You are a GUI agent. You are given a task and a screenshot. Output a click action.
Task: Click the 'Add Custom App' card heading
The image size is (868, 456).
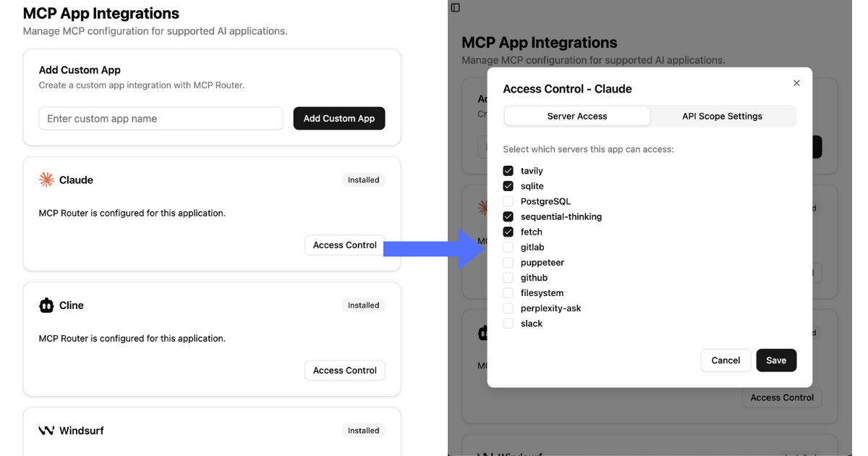coord(80,70)
